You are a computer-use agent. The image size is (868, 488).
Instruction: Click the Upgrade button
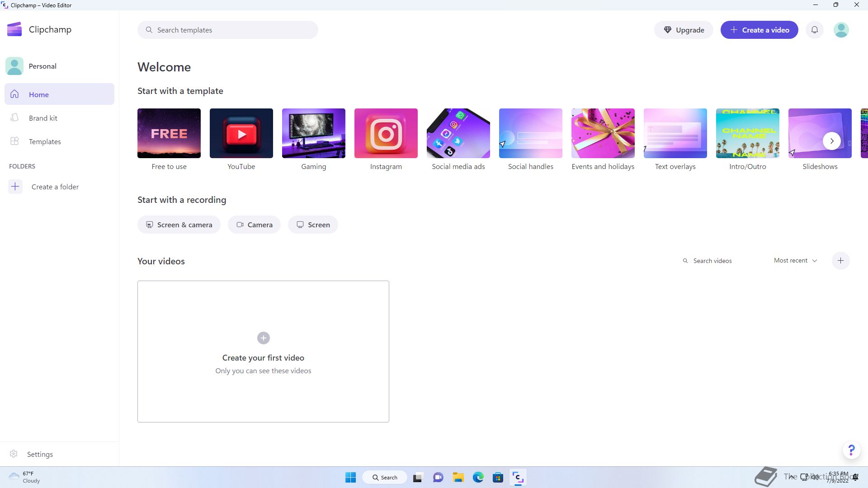coord(684,30)
